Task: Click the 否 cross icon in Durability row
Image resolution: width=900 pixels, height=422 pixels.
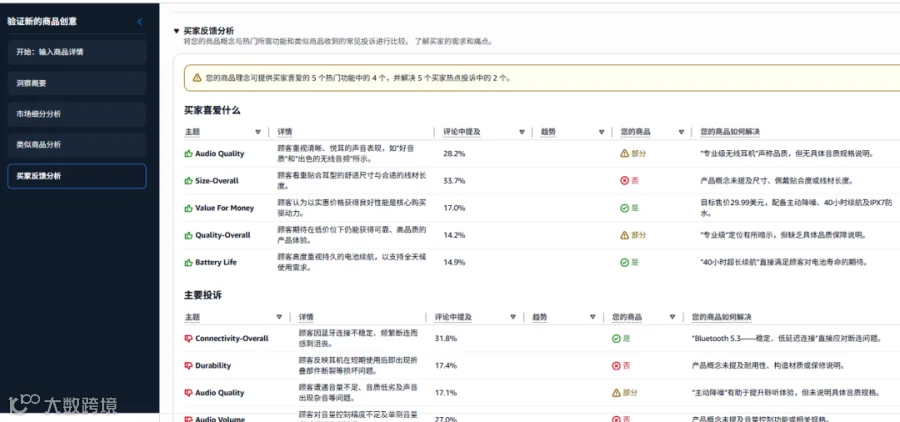Action: [x=616, y=366]
